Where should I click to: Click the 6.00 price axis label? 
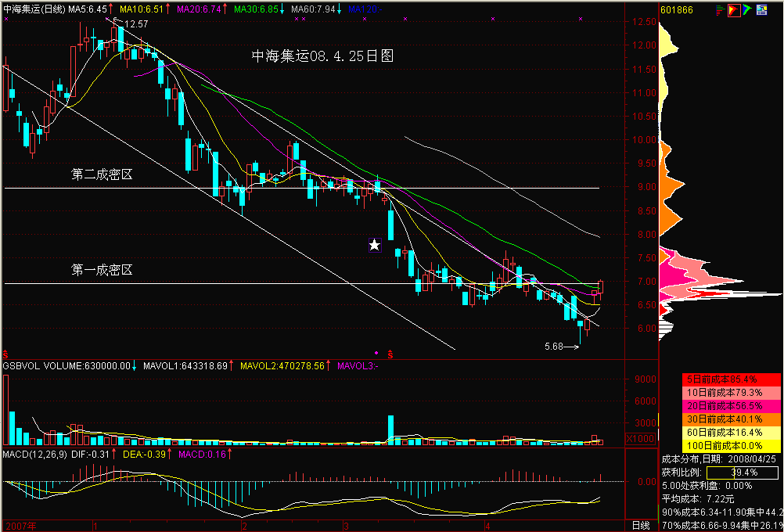tap(646, 329)
